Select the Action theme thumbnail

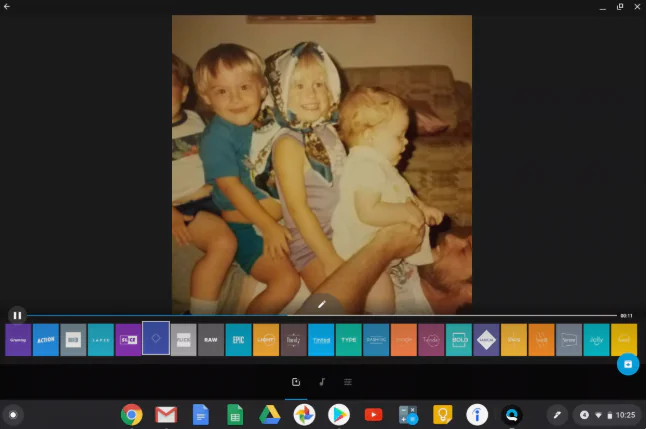tap(46, 340)
